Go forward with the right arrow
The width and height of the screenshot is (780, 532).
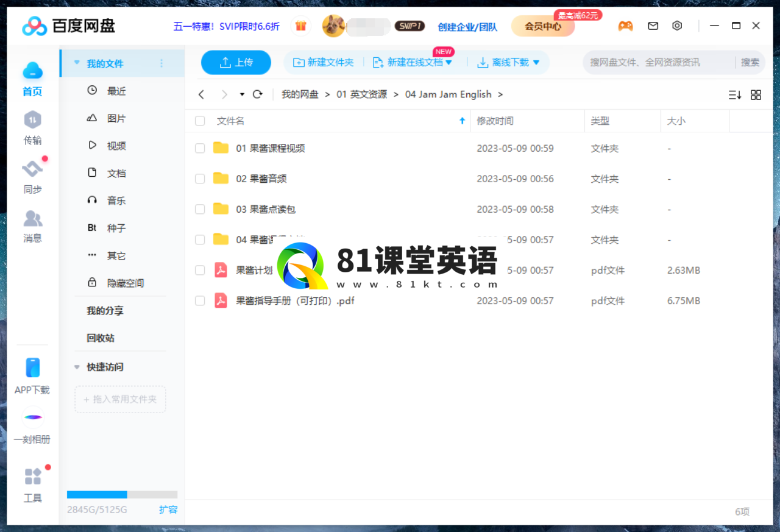(224, 94)
